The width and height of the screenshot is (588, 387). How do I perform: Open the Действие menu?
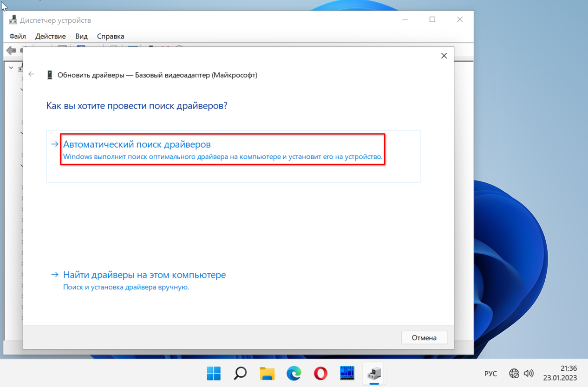[51, 36]
